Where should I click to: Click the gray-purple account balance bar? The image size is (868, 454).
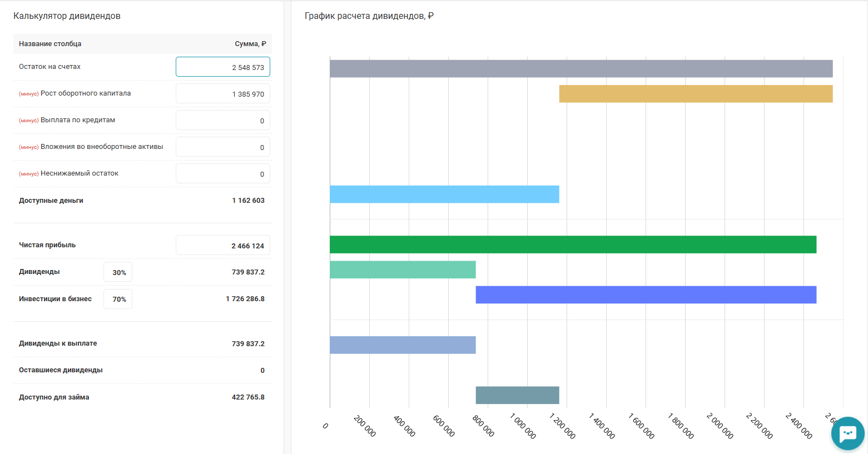(581, 68)
